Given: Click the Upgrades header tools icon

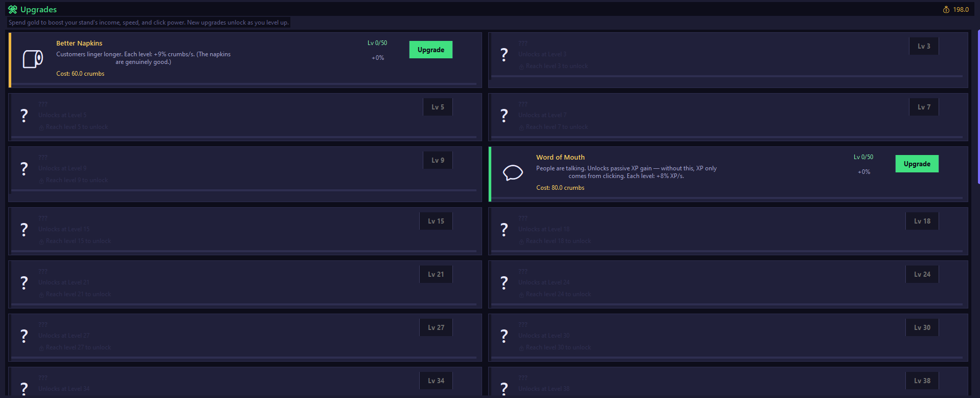Looking at the screenshot, I should (13, 9).
